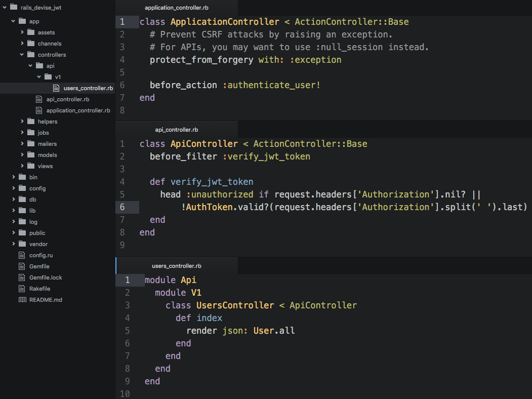The width and height of the screenshot is (532, 399).
Task: Expand the bin folder
Action: (14, 177)
